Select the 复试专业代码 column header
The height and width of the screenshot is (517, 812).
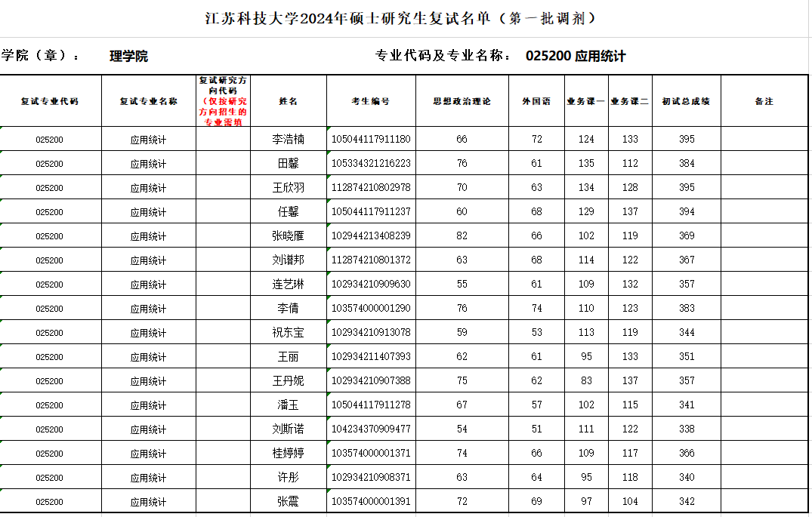[50, 101]
